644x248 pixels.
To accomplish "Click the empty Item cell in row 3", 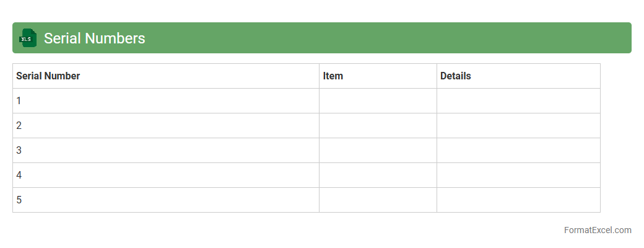I will (378, 151).
